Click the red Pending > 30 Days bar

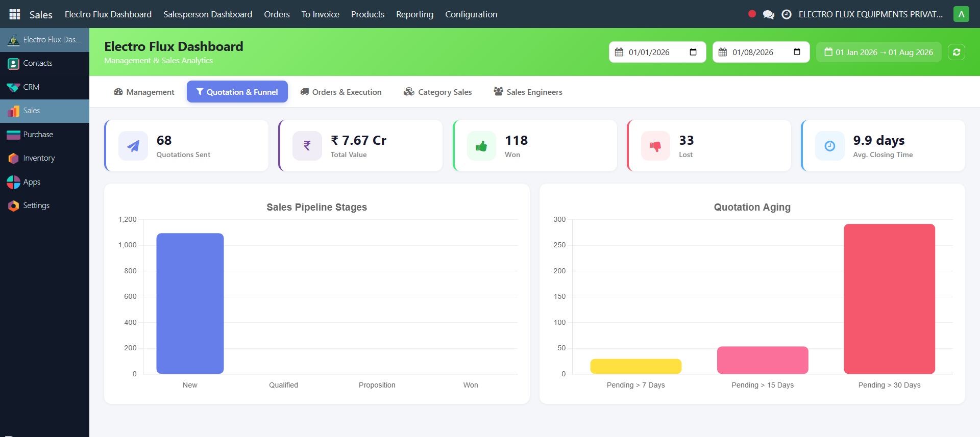click(889, 299)
